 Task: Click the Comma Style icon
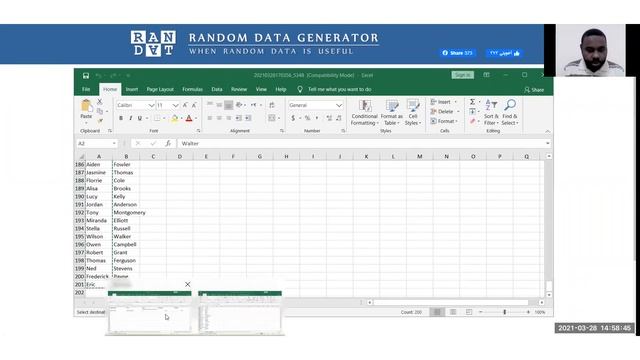(317, 118)
